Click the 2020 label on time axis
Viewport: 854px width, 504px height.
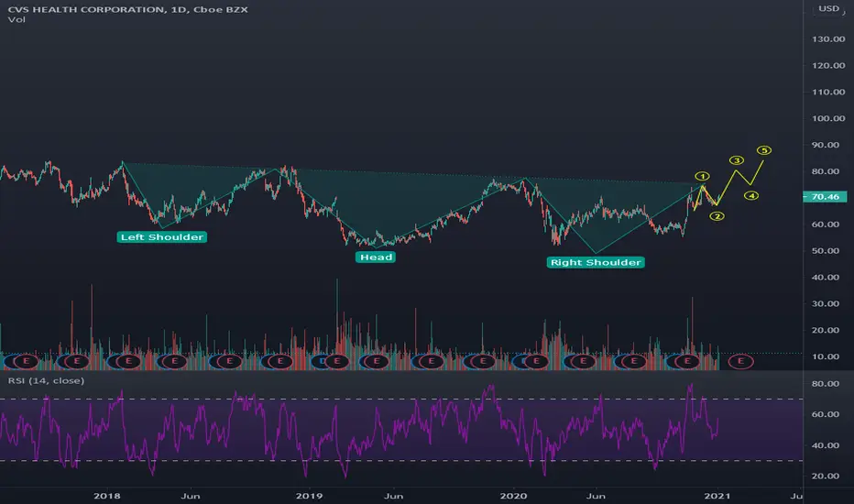point(514,496)
